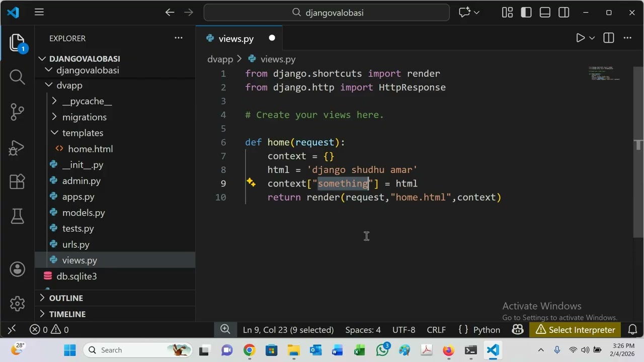
Task: Click the zoom magnifier status item
Action: [x=225, y=330]
